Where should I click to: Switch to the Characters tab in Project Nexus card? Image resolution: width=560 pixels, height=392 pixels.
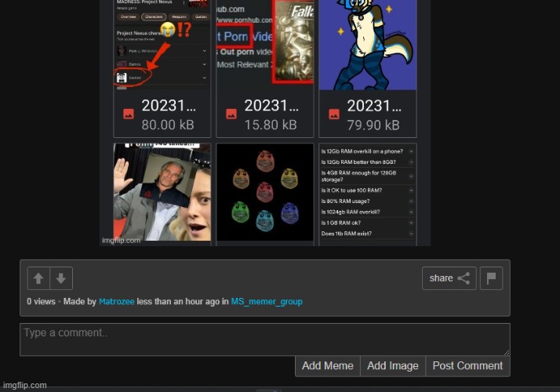tap(154, 16)
